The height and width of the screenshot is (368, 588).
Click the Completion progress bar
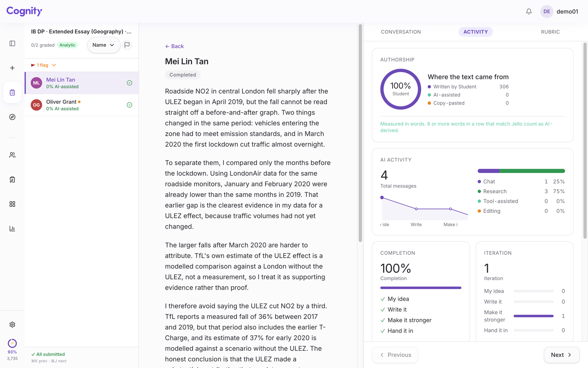coord(421,288)
